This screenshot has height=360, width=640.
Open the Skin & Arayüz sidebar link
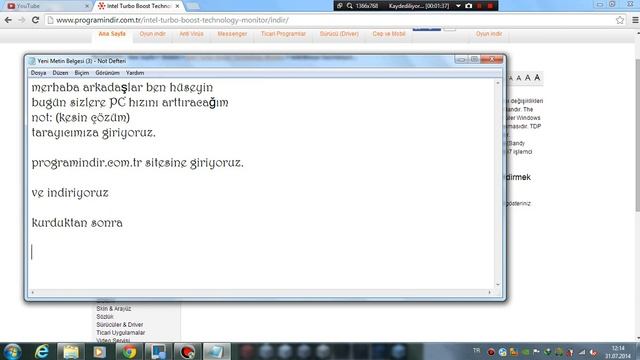click(x=113, y=309)
